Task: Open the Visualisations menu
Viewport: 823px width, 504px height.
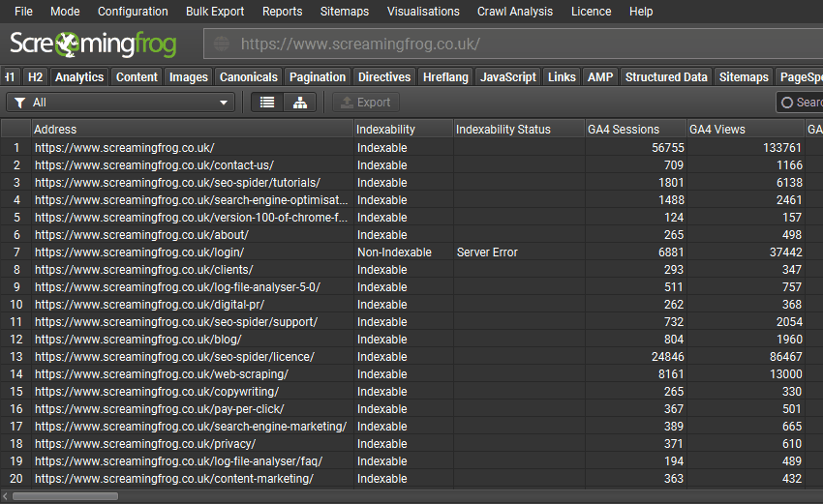Action: [x=423, y=12]
